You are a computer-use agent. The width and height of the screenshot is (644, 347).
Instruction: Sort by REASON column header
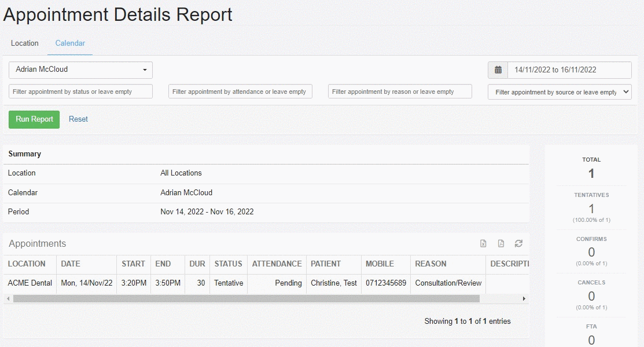pyautogui.click(x=448, y=264)
